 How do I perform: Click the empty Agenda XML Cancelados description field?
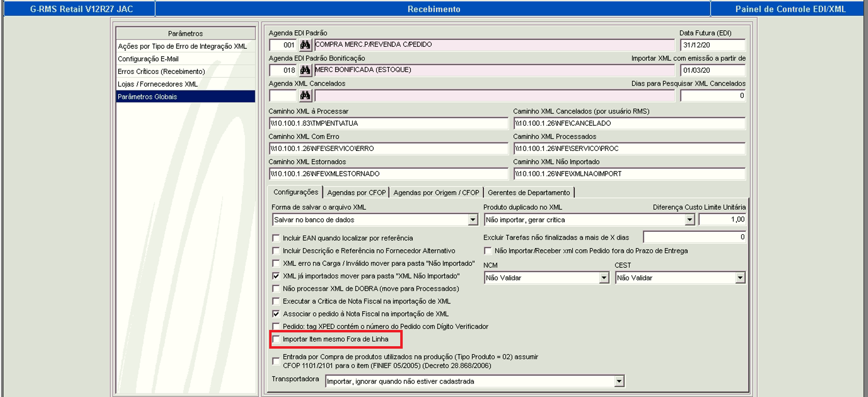click(494, 96)
